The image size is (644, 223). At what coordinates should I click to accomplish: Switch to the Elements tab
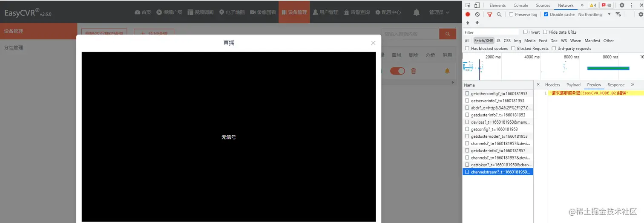point(497,6)
